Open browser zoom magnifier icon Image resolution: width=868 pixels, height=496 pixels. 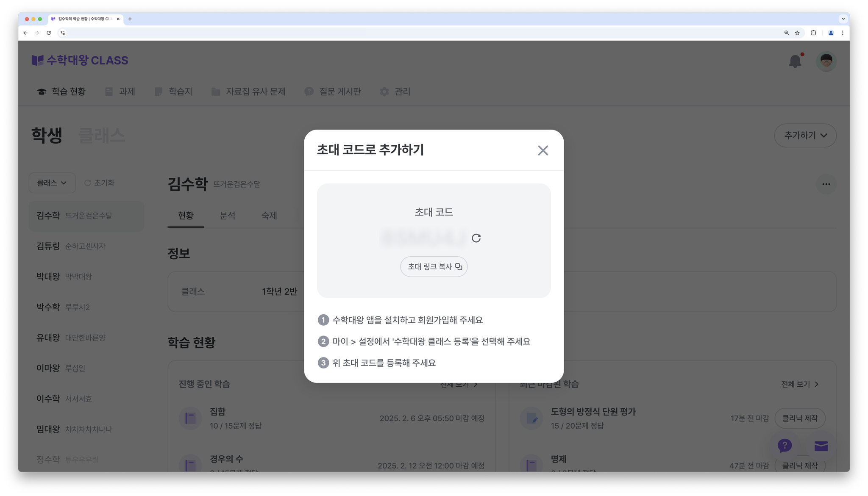pos(787,33)
